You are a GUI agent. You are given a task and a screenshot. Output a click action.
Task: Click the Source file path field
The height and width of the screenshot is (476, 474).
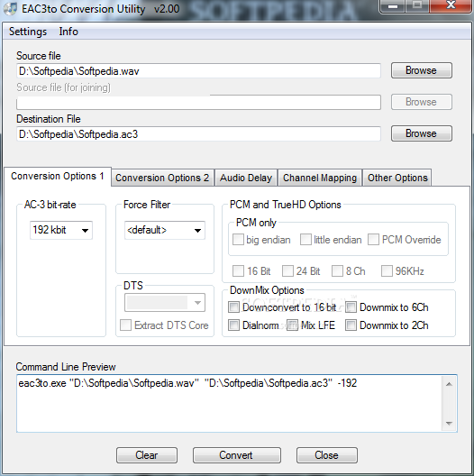point(198,71)
